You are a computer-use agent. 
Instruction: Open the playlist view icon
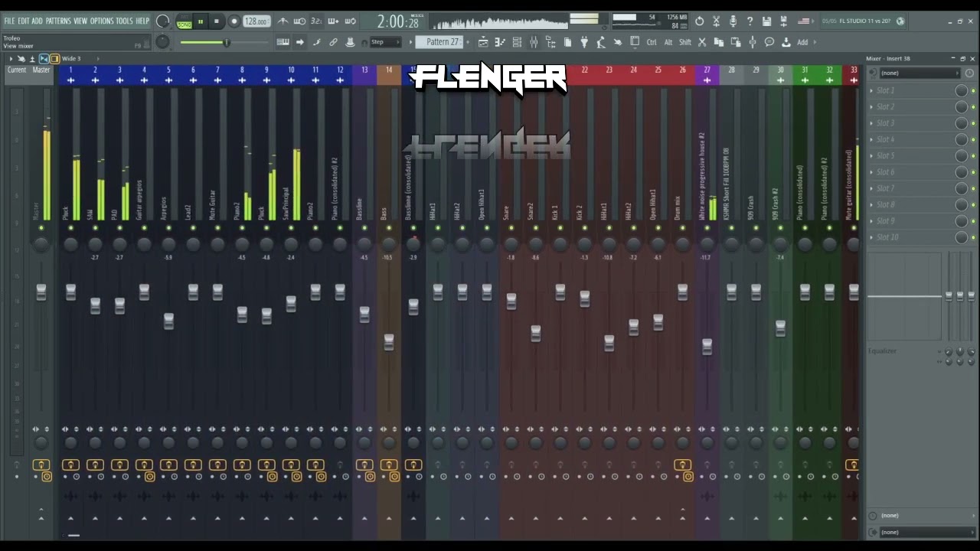coord(483,42)
